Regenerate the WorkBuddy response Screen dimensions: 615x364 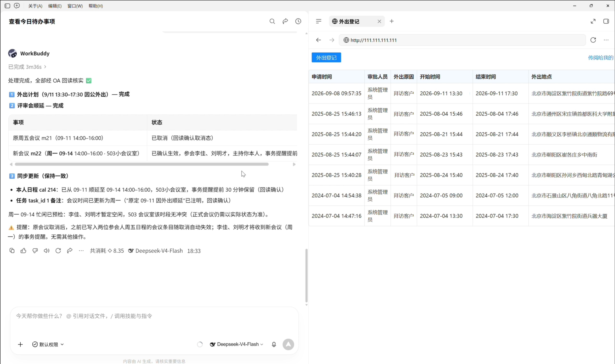click(x=58, y=250)
